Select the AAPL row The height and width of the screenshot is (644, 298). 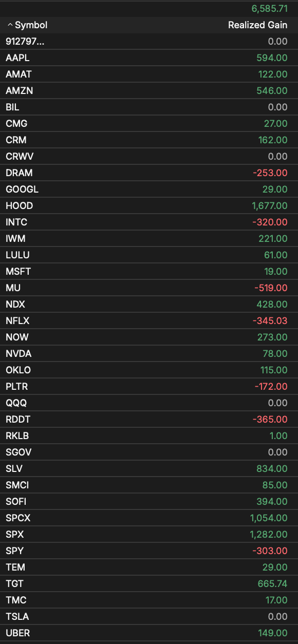click(149, 58)
